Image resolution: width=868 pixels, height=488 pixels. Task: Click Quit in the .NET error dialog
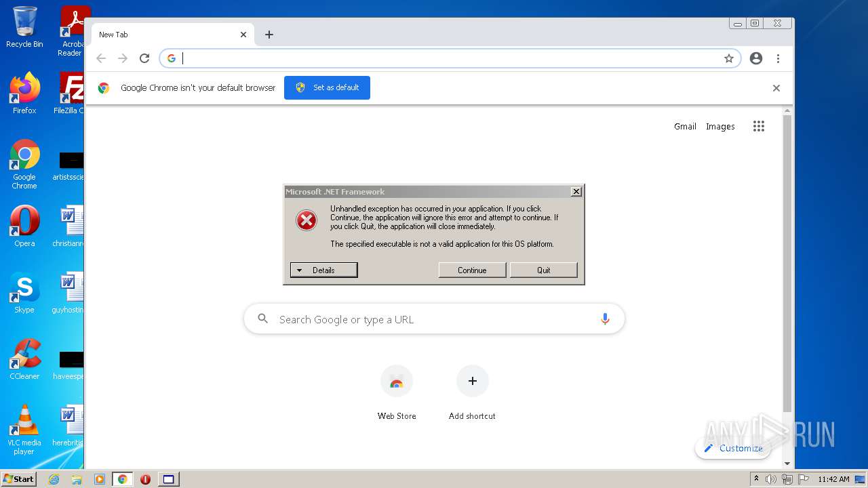click(544, 270)
